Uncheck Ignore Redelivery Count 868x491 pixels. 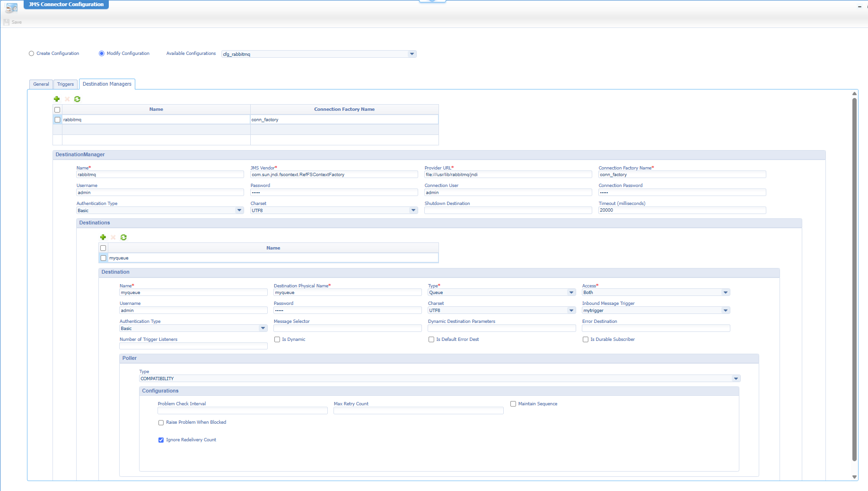(161, 440)
